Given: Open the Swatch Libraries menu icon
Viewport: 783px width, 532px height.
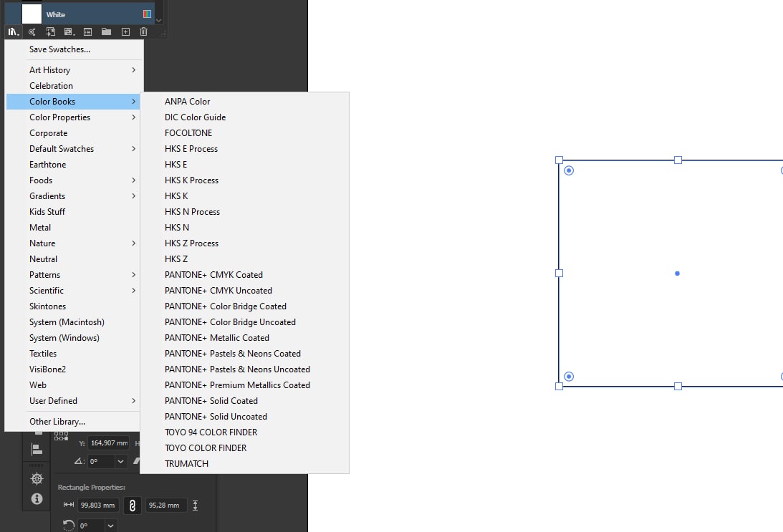Looking at the screenshot, I should [x=14, y=32].
